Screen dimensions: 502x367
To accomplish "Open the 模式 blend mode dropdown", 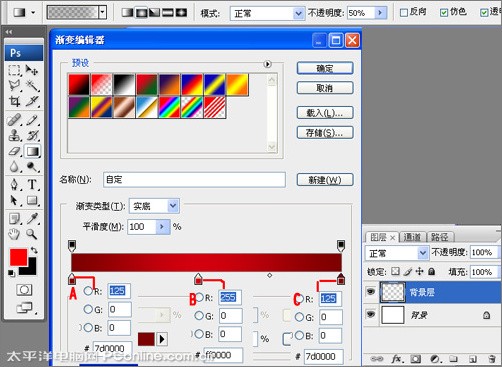I will [298, 14].
